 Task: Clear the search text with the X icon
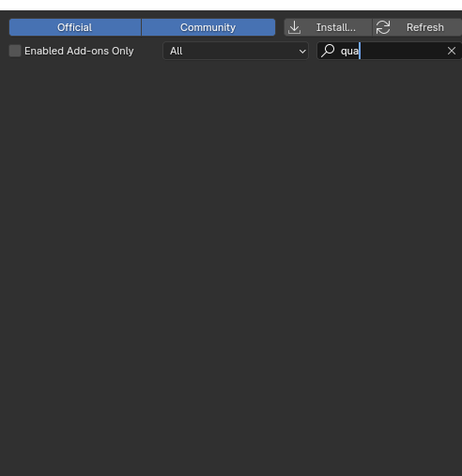[x=452, y=51]
